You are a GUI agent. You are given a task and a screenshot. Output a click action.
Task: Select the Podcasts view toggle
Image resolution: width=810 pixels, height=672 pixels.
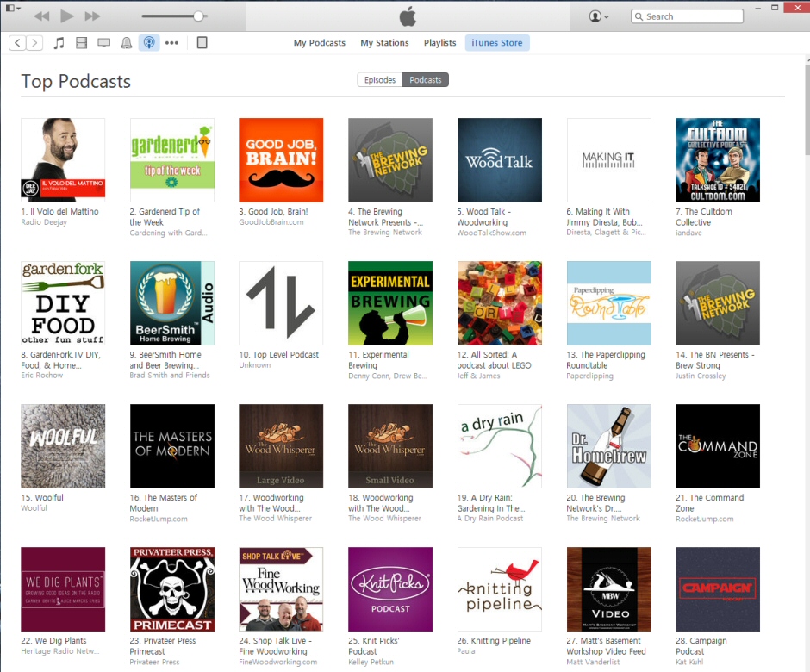coord(426,80)
